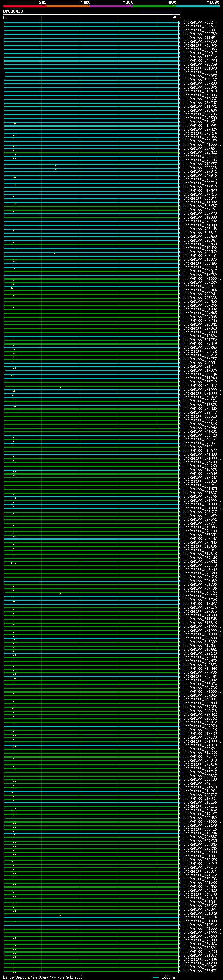The height and width of the screenshot is (980, 223).
Task: Select the cyan UniRef100_C1RFJ0 alignment bar
Action: [x=92, y=925]
